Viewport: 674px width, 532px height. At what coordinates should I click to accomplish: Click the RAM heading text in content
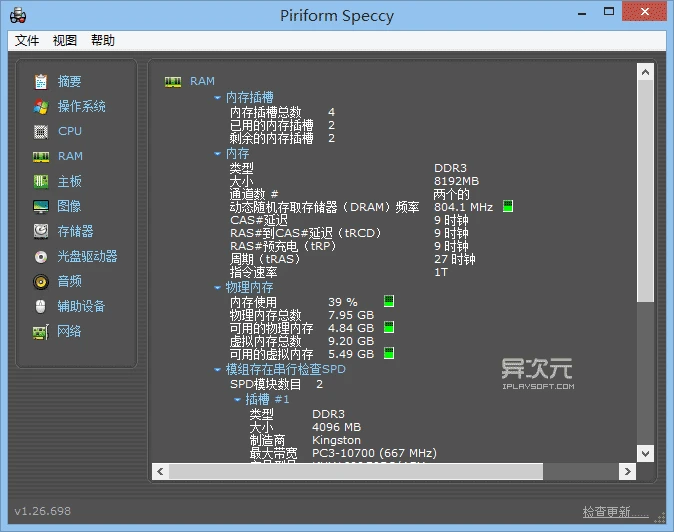(202, 81)
